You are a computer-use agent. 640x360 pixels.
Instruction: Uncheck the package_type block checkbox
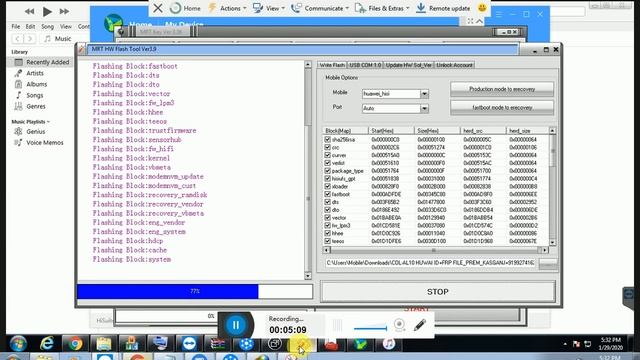click(x=327, y=170)
